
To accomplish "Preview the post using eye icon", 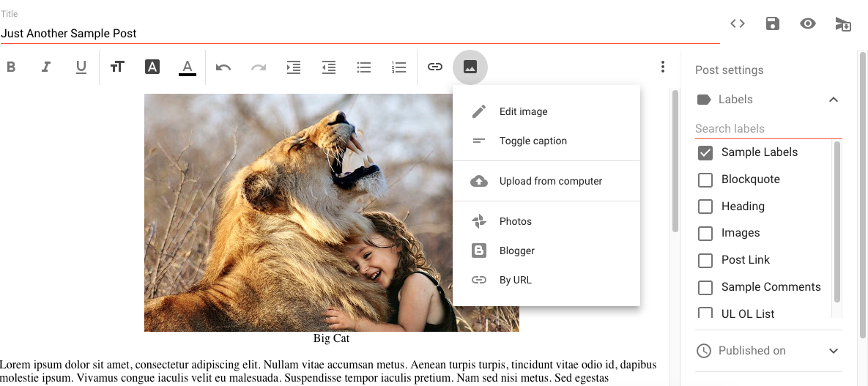I will coord(807,23).
